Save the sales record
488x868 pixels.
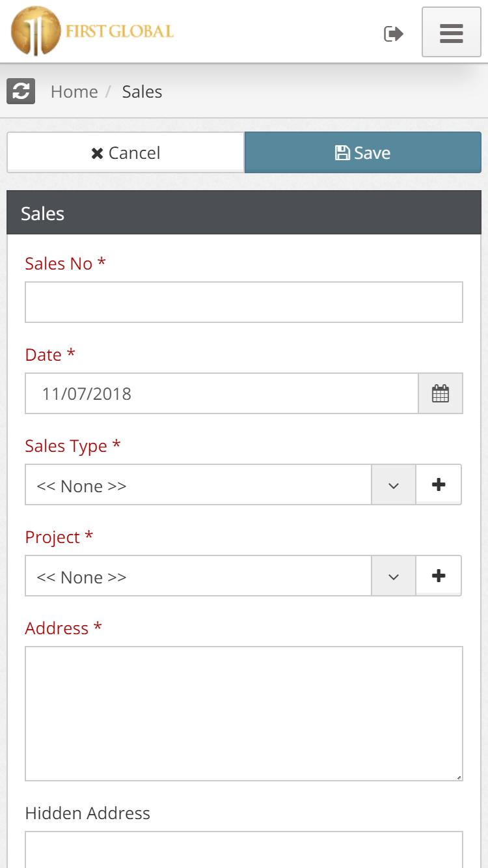coord(363,152)
